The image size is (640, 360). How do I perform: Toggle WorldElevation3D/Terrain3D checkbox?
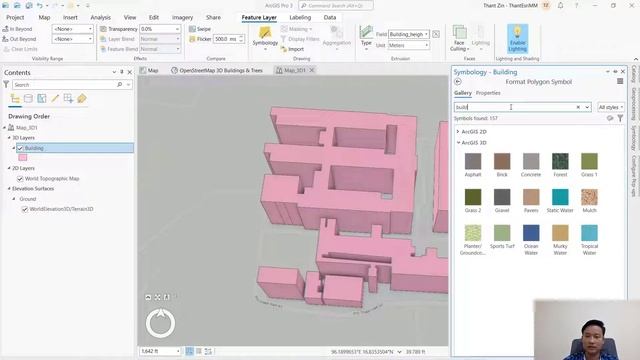[x=24, y=209]
